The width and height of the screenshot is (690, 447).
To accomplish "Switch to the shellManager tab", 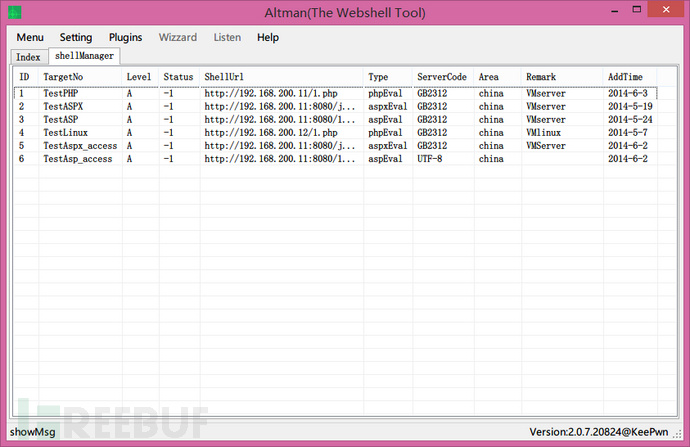I will (x=84, y=56).
